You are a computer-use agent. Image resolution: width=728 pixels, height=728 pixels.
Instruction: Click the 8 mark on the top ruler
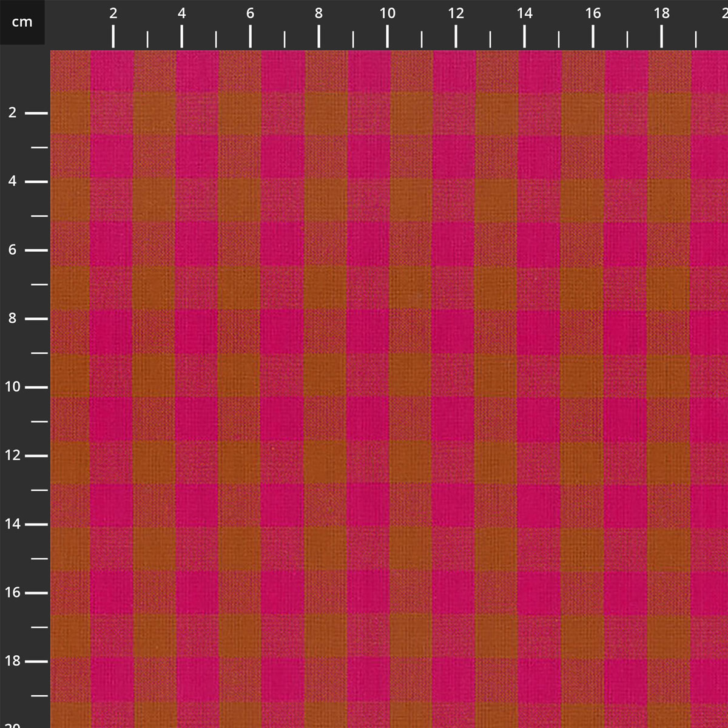[x=319, y=36]
